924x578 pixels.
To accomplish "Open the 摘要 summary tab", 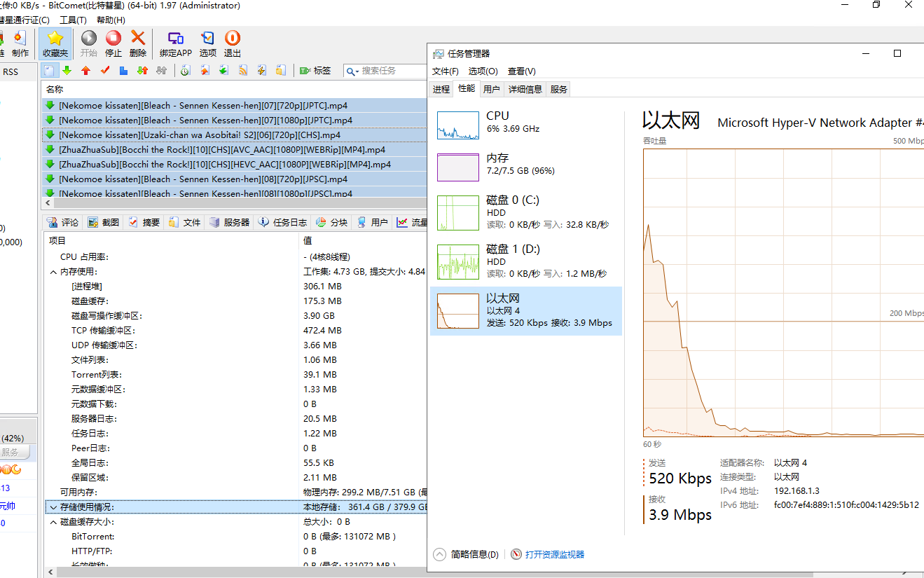I will click(x=144, y=222).
